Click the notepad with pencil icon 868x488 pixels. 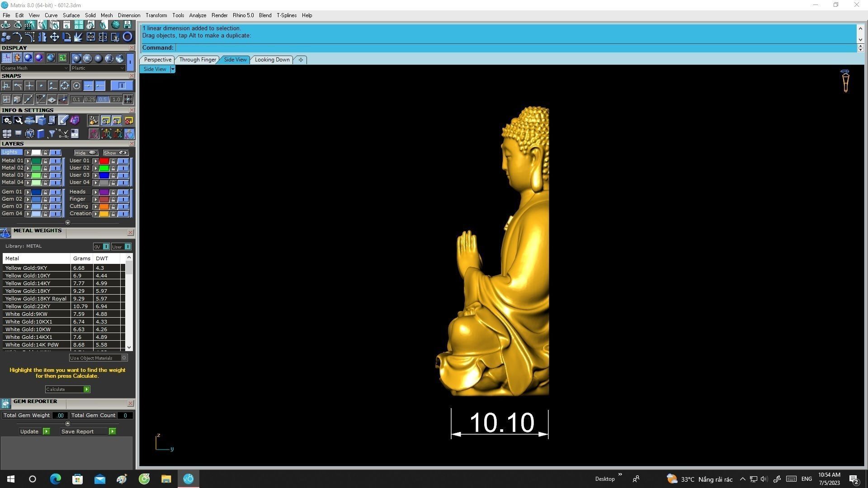click(x=63, y=120)
